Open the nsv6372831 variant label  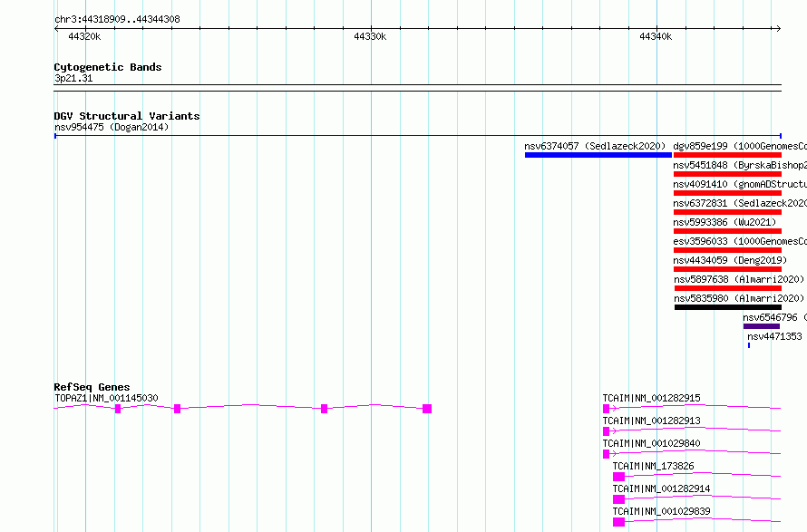point(740,203)
